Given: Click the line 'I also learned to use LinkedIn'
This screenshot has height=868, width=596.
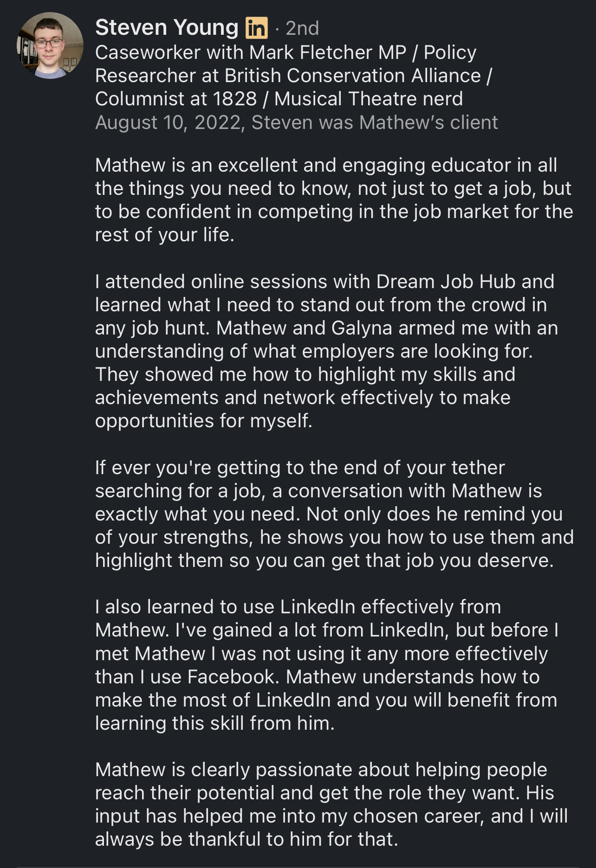Looking at the screenshot, I should click(298, 607).
